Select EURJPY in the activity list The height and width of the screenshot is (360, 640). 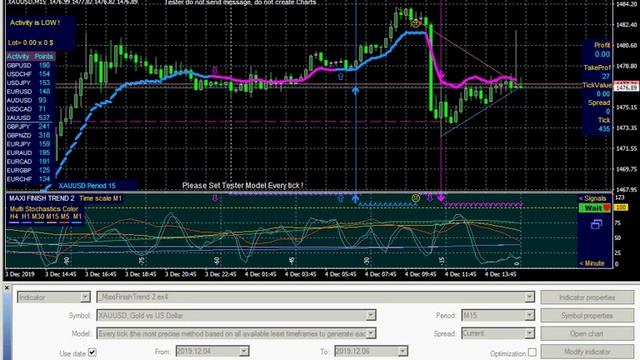19,144
